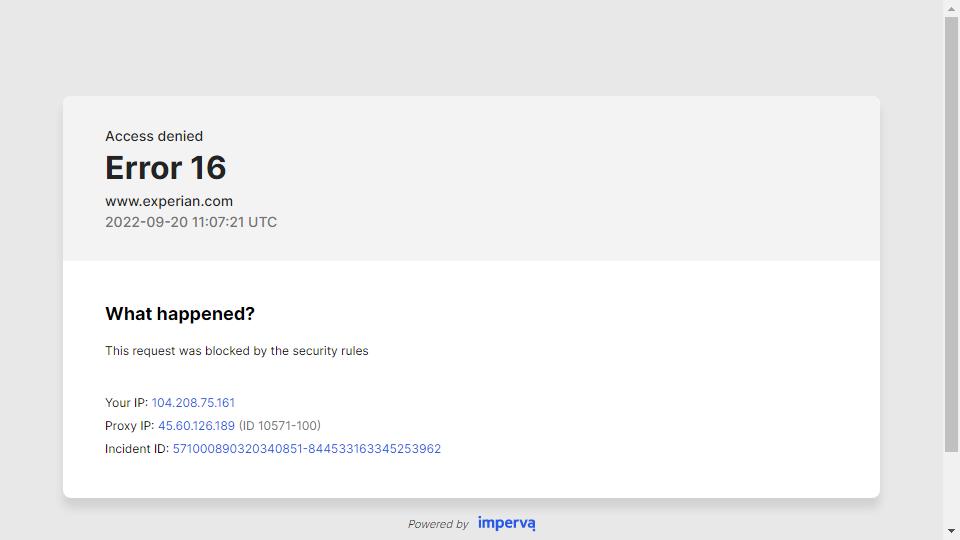The image size is (960, 540).
Task: Click the "(ID 10571-100)" text
Action: pos(280,426)
